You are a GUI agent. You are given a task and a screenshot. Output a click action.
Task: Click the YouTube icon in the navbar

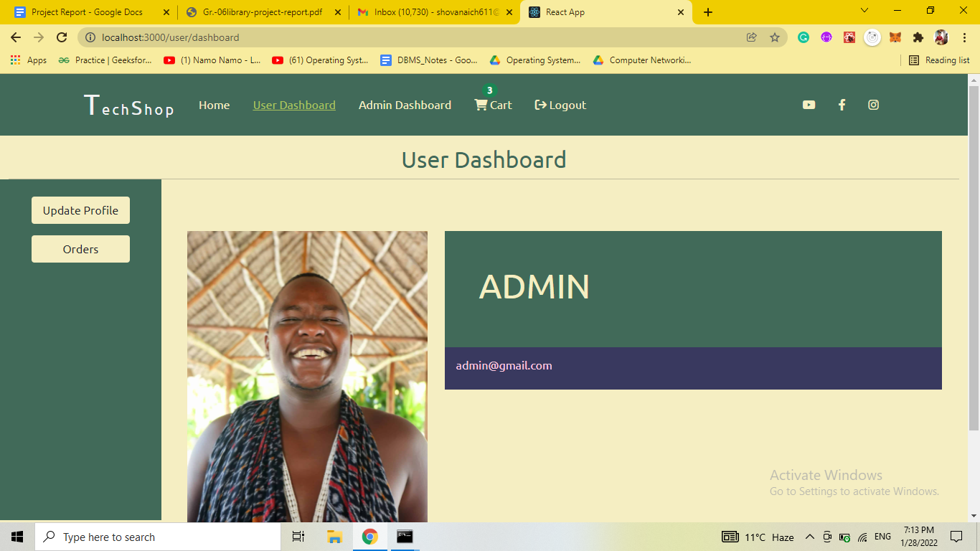(x=809, y=105)
